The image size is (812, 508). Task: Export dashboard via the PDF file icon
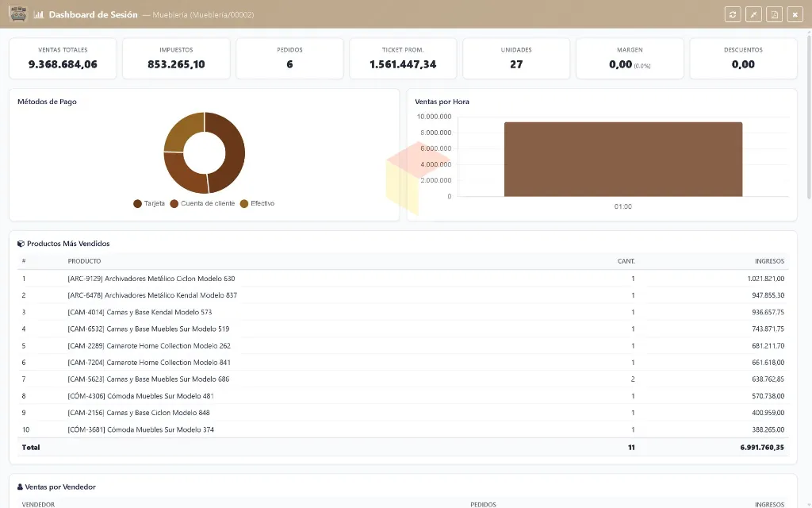click(x=774, y=14)
